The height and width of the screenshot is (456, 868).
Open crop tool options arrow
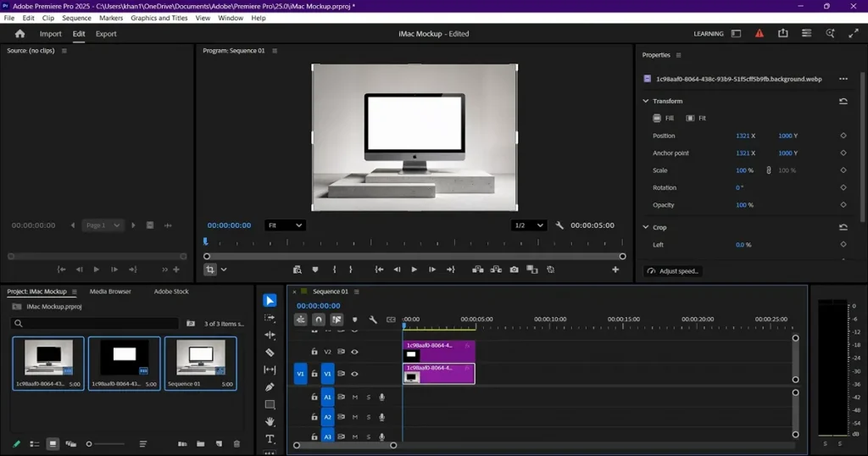coord(224,270)
